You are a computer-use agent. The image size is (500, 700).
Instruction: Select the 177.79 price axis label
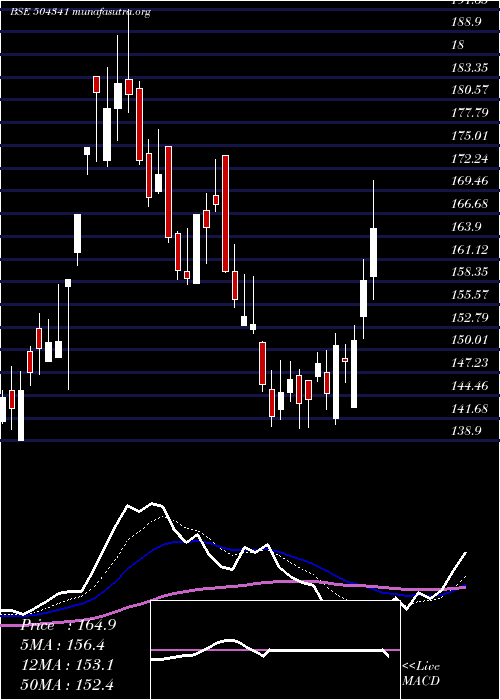point(470,112)
